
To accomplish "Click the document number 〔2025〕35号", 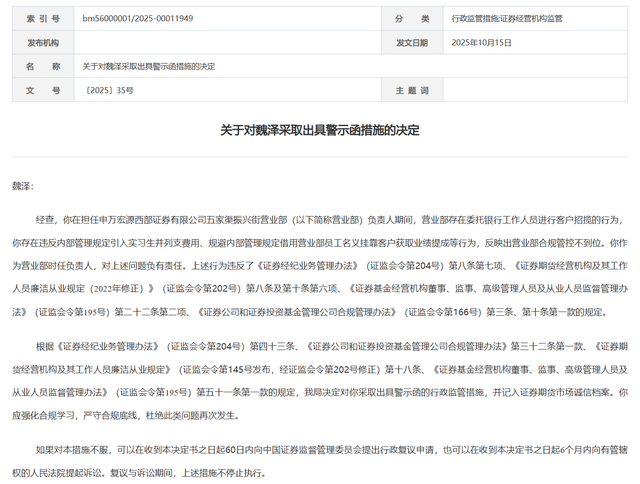I will point(108,90).
